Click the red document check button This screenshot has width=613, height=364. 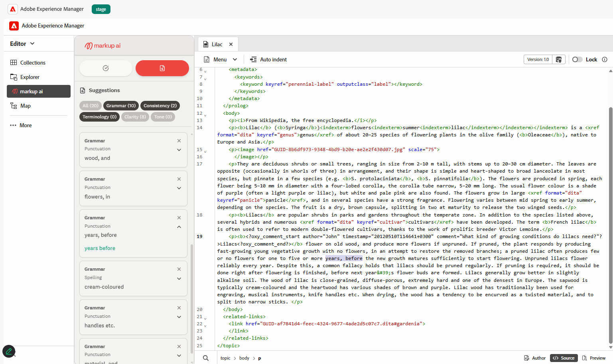pos(162,68)
